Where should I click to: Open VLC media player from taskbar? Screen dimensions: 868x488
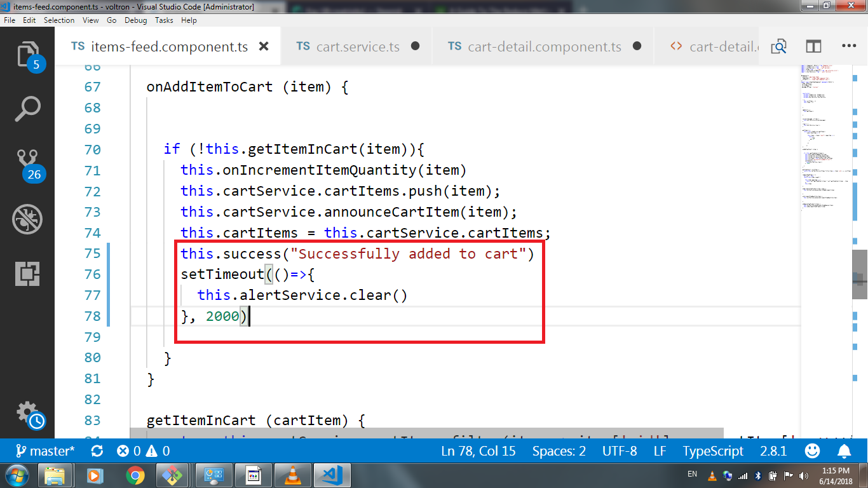[x=292, y=475]
